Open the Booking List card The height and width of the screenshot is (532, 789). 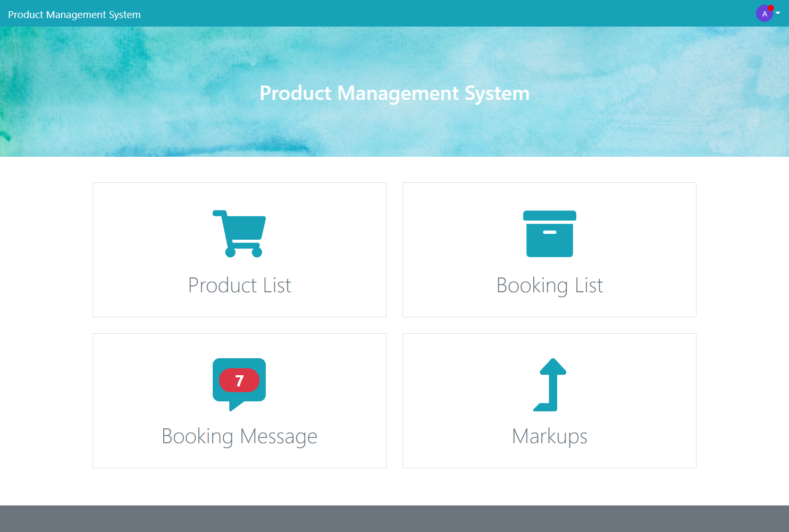[x=549, y=249]
